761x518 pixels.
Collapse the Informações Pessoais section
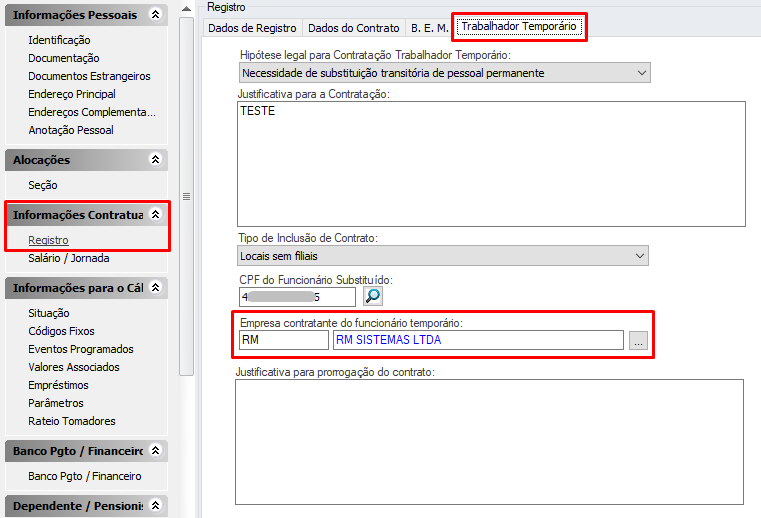(155, 15)
